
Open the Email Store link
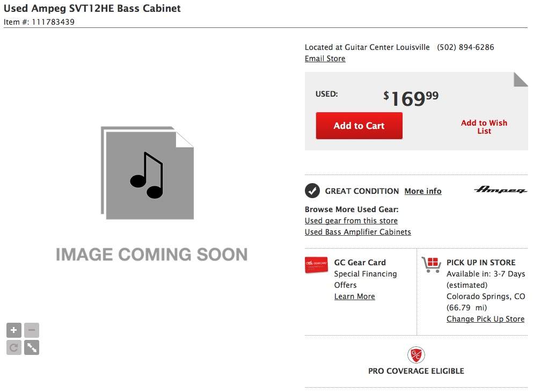tap(325, 59)
